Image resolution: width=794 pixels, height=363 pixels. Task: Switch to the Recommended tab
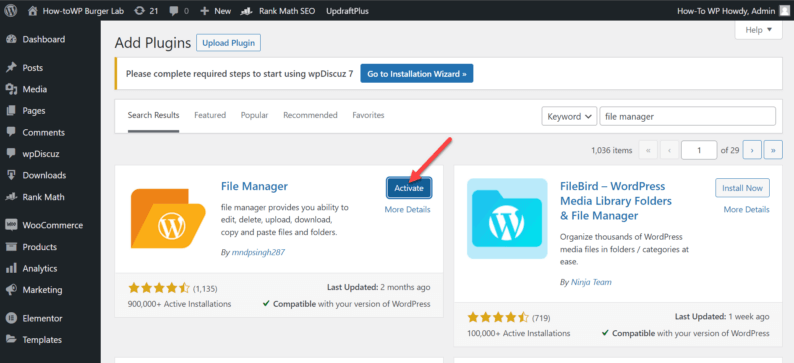tap(310, 115)
